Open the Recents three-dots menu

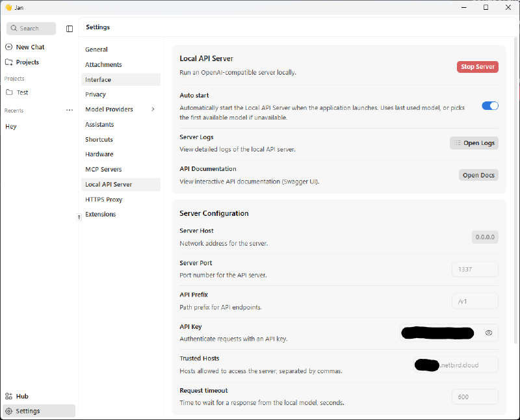pyautogui.click(x=70, y=111)
